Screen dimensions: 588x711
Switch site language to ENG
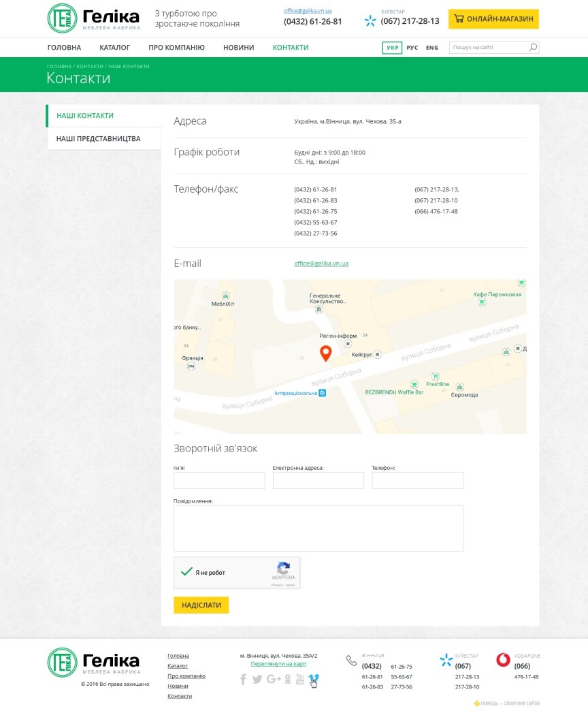432,48
